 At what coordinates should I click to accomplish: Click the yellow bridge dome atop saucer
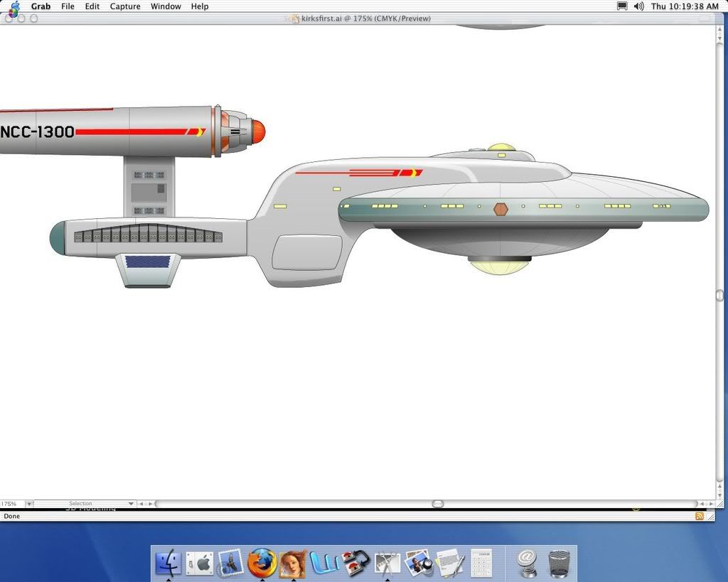pos(501,148)
